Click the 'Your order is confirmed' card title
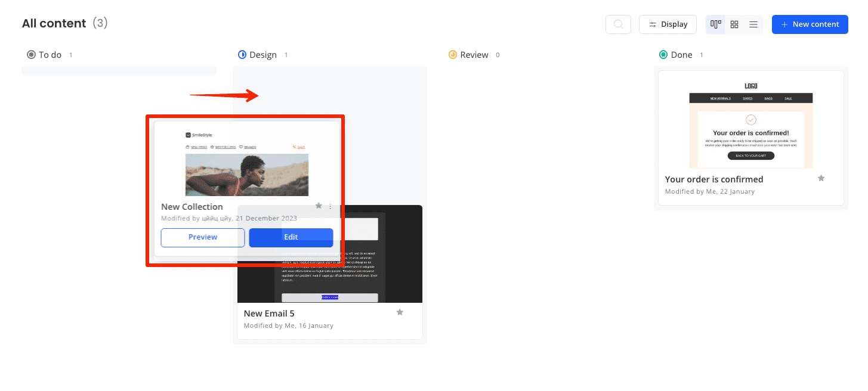 coord(714,179)
